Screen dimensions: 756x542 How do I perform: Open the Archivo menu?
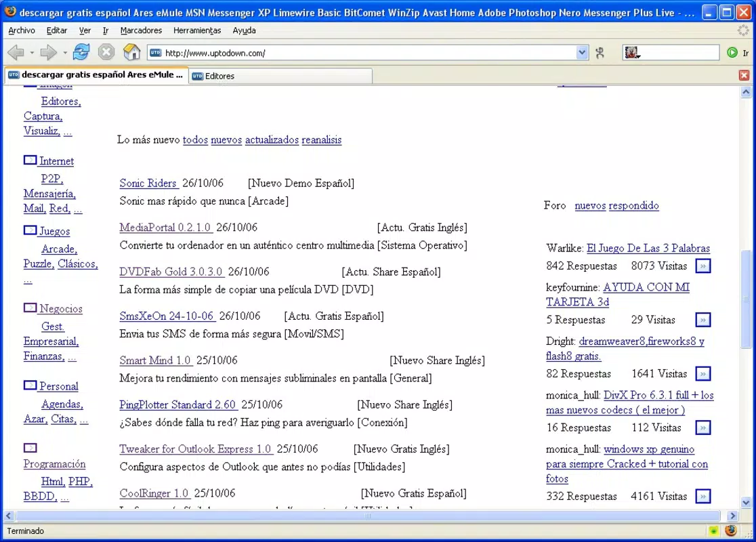click(x=22, y=30)
